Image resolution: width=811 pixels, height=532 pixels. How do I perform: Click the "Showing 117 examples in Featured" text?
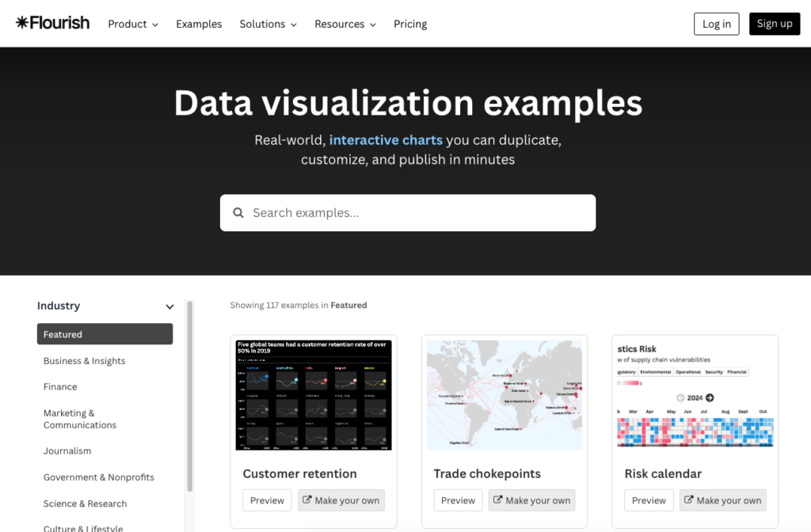pos(299,305)
